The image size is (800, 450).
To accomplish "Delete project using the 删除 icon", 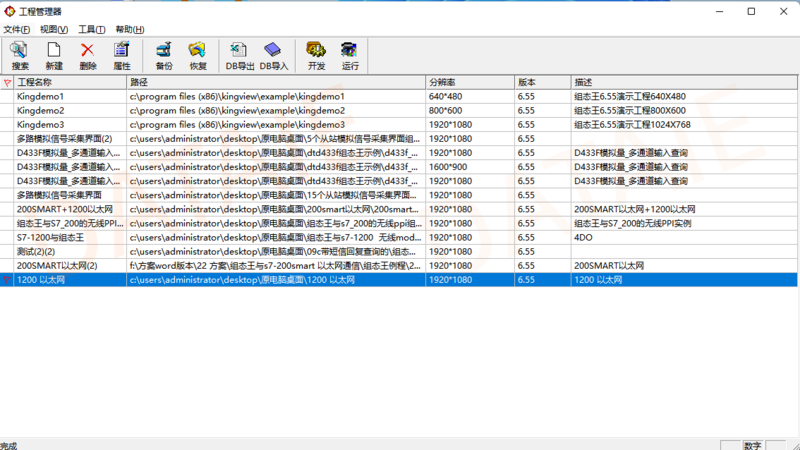I will point(88,56).
